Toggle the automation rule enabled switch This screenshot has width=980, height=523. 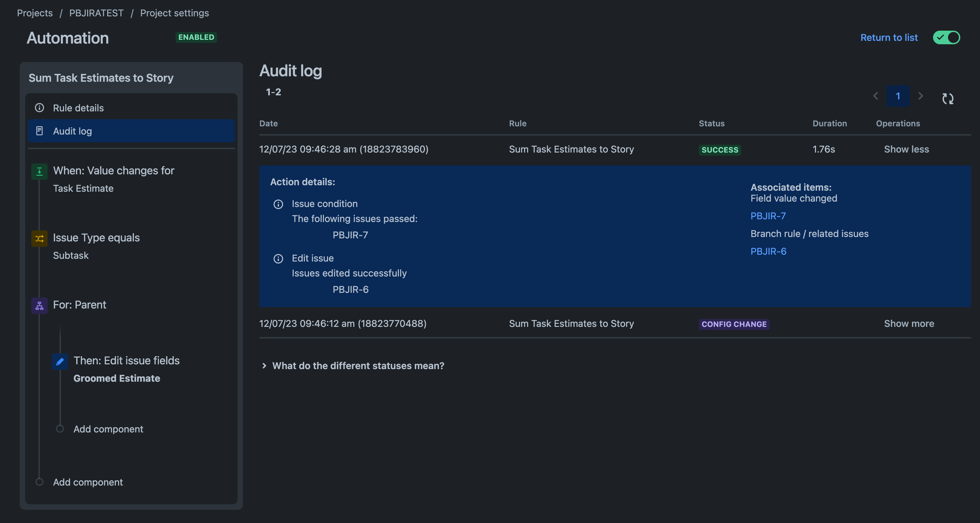[946, 37]
